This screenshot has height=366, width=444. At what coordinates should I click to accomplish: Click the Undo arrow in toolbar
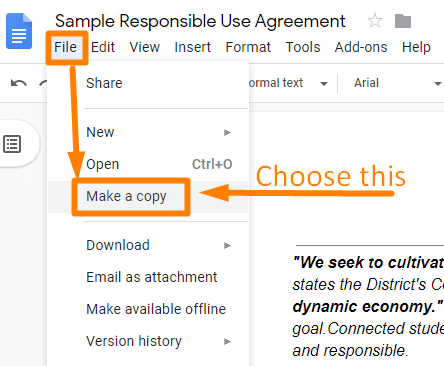point(19,83)
